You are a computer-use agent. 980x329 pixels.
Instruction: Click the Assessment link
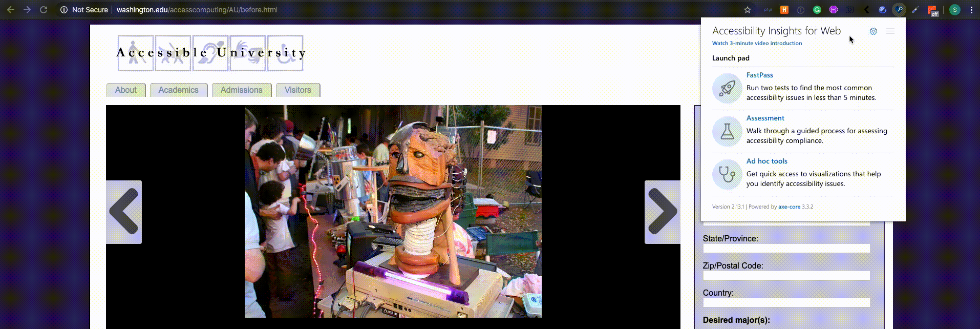765,118
